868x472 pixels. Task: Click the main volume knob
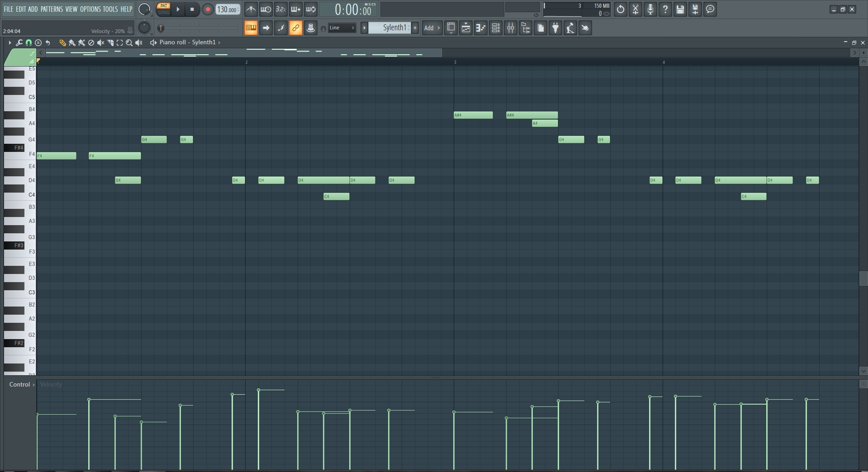[x=144, y=9]
